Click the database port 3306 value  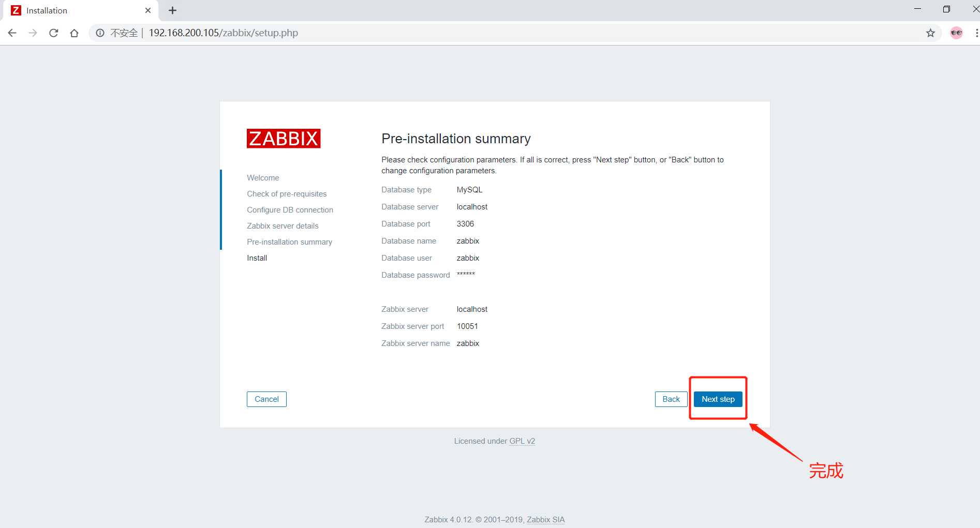(465, 224)
